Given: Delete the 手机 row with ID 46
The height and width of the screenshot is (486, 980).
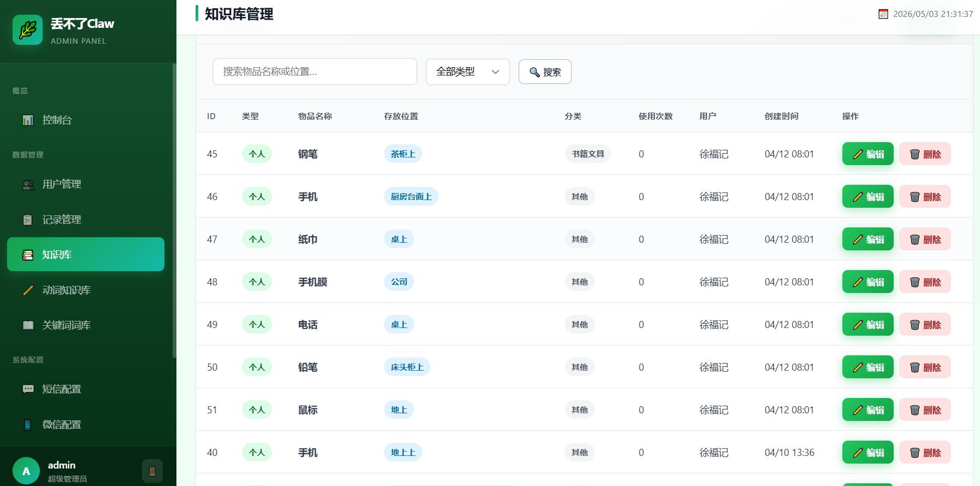Looking at the screenshot, I should (925, 196).
